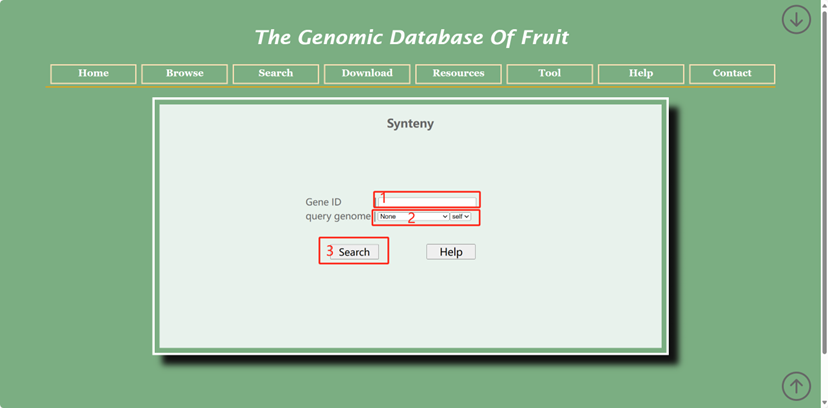The width and height of the screenshot is (828, 408).
Task: Go to the Contact page
Action: [732, 73]
